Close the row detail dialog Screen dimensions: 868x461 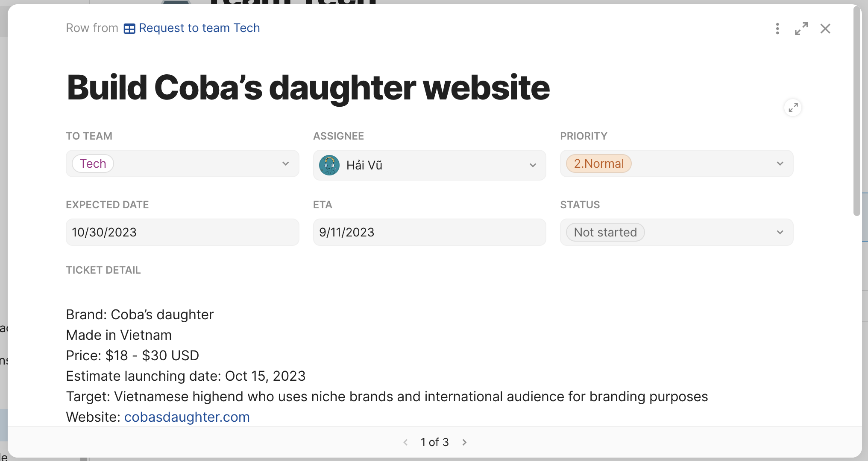825,29
